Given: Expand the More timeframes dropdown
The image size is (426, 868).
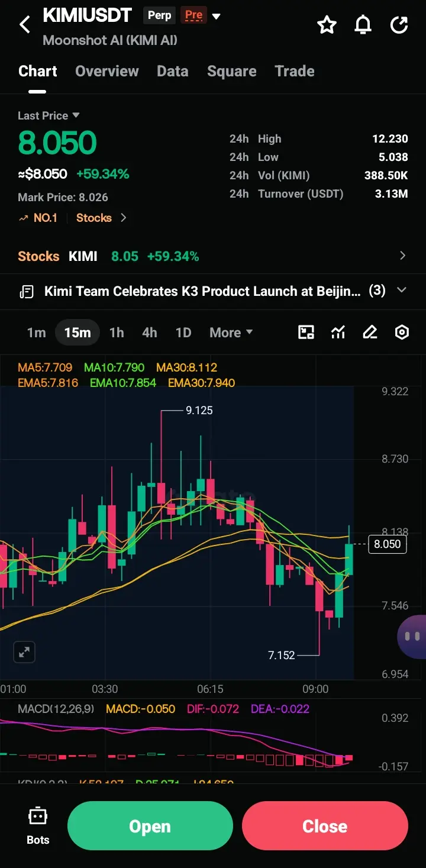Looking at the screenshot, I should tap(231, 333).
